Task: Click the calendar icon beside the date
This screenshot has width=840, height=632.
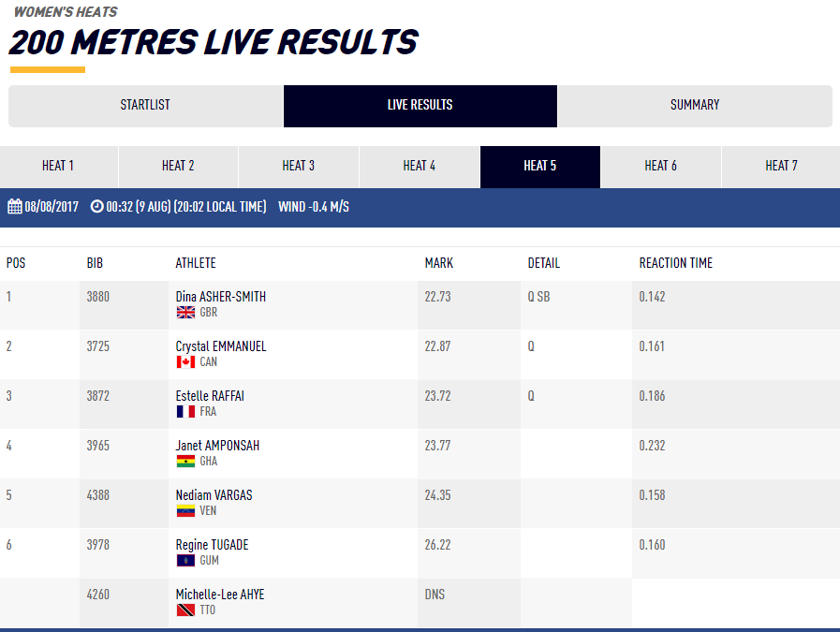Action: click(15, 206)
